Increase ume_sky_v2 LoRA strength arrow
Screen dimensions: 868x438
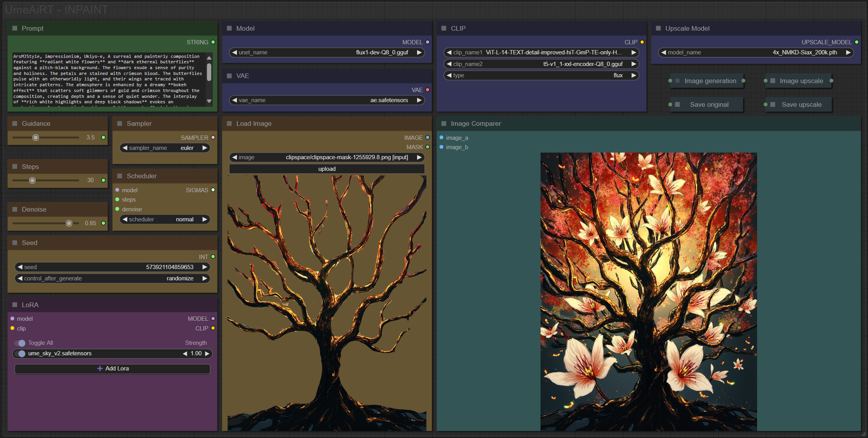207,353
